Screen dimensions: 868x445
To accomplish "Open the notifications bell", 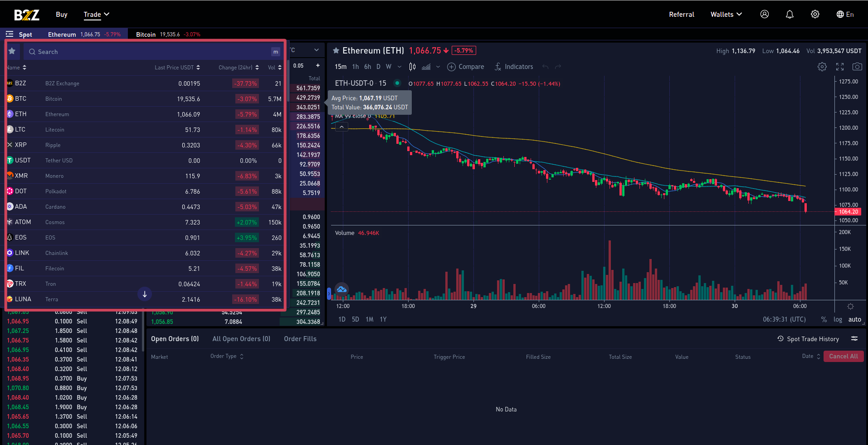I will click(790, 15).
